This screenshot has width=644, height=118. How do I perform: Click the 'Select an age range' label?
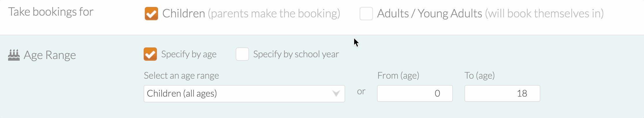181,75
